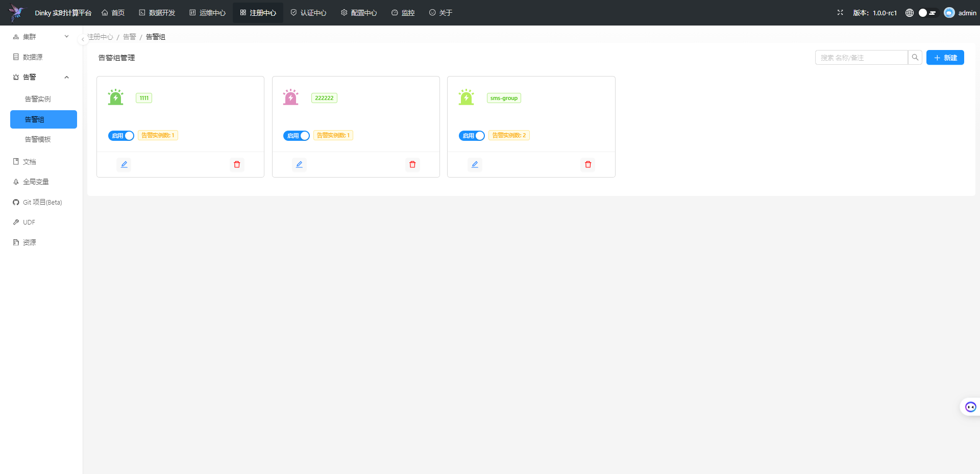
Task: Click the search magnifier icon
Action: point(915,58)
